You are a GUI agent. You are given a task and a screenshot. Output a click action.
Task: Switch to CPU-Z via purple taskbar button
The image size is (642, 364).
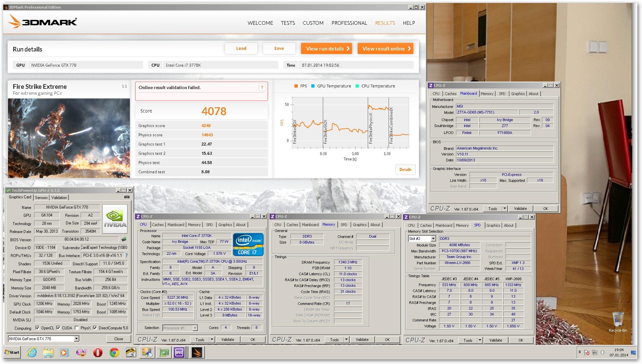click(x=179, y=352)
